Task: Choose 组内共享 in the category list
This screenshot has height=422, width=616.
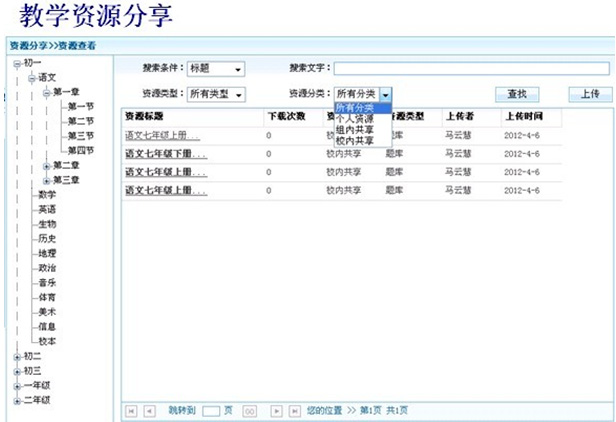Action: coord(355,130)
